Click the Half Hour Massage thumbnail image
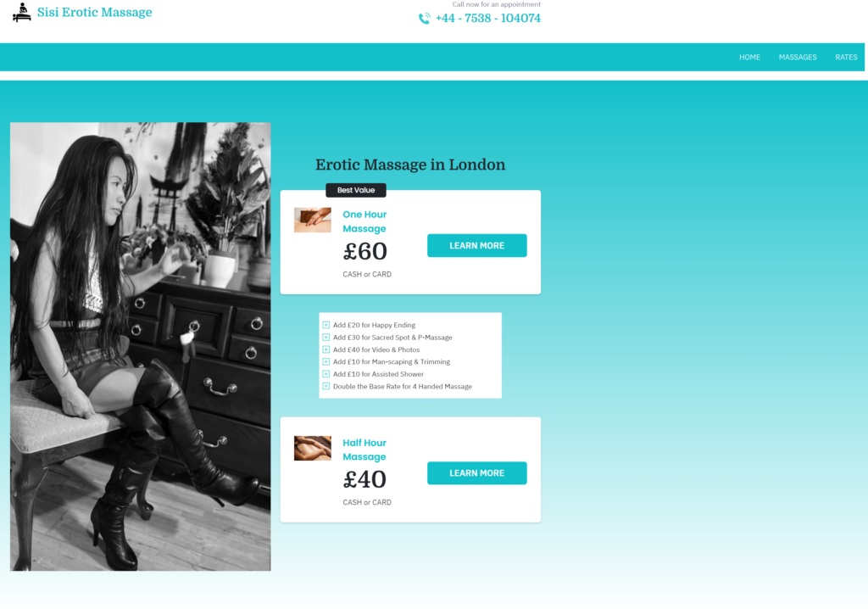 tap(312, 449)
